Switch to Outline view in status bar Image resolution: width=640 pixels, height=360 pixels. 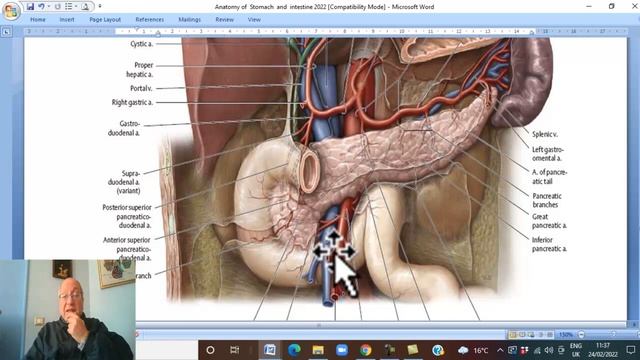click(x=541, y=335)
